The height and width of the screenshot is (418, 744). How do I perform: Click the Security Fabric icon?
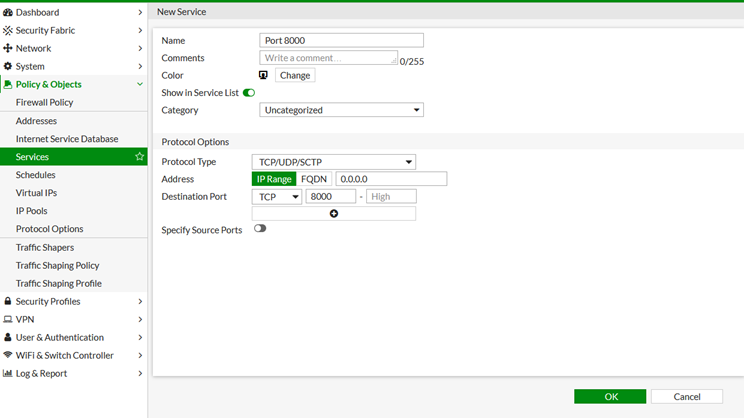pos(8,30)
